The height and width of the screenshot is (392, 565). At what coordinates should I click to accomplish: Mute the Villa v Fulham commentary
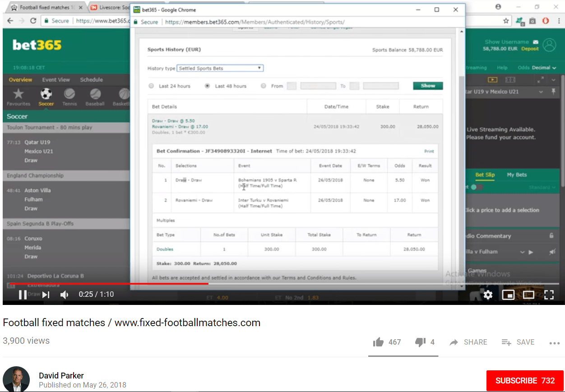point(552,252)
